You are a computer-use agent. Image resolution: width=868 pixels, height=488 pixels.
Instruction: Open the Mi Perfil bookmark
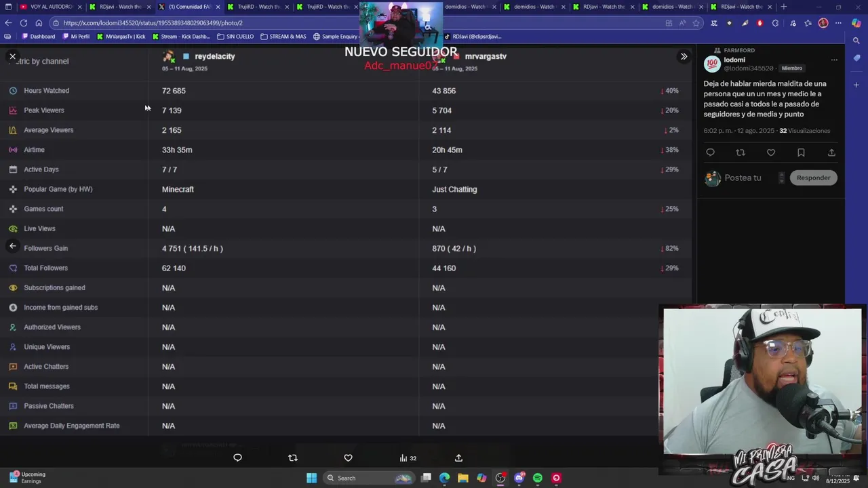point(75,37)
